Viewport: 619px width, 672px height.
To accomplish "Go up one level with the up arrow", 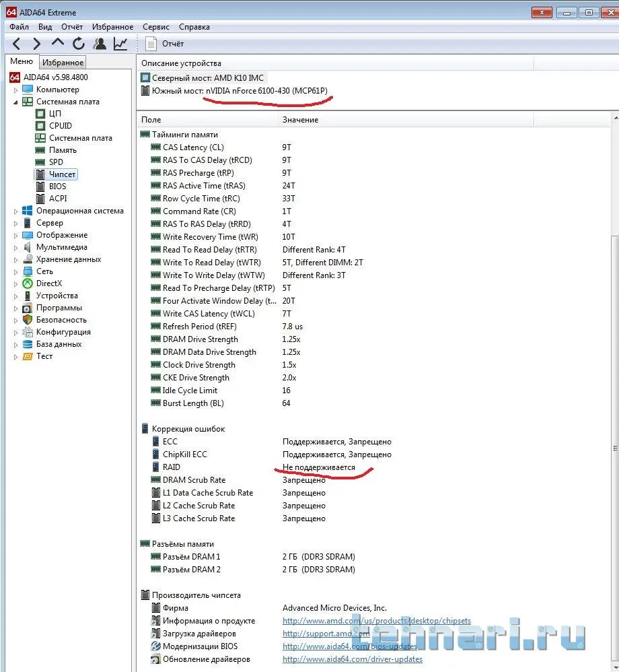I will click(57, 43).
